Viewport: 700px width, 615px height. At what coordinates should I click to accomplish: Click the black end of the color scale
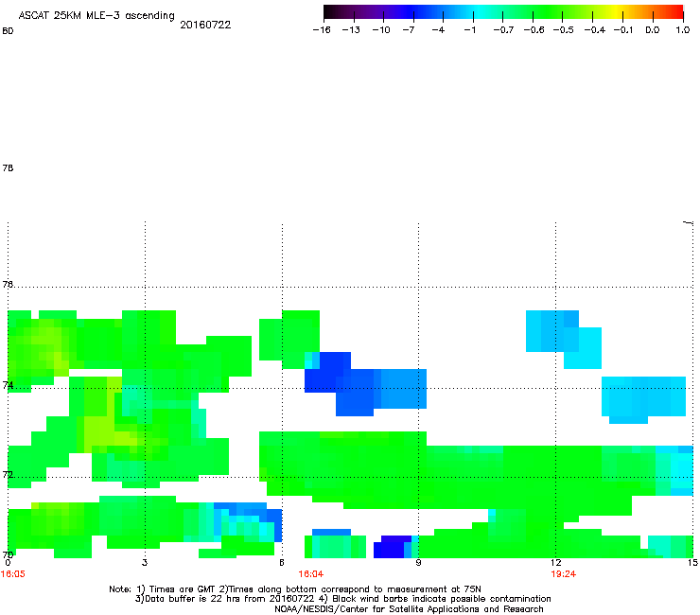[x=330, y=12]
